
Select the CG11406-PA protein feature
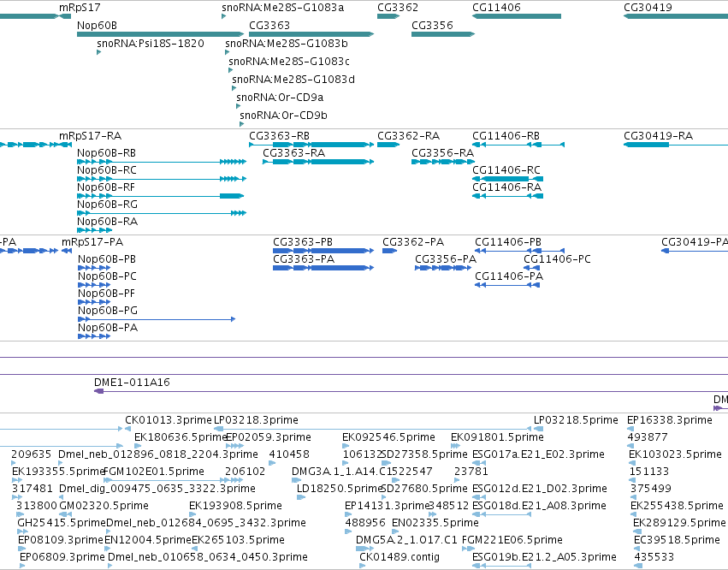507,285
